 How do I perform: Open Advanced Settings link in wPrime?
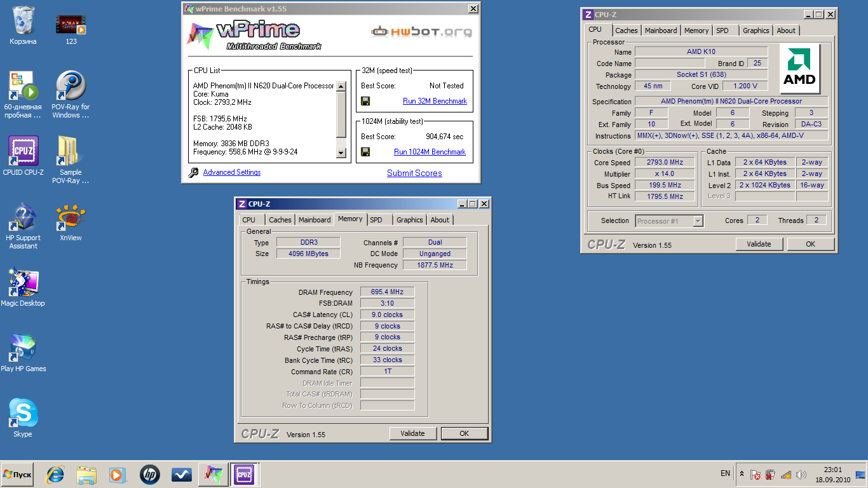[x=232, y=172]
